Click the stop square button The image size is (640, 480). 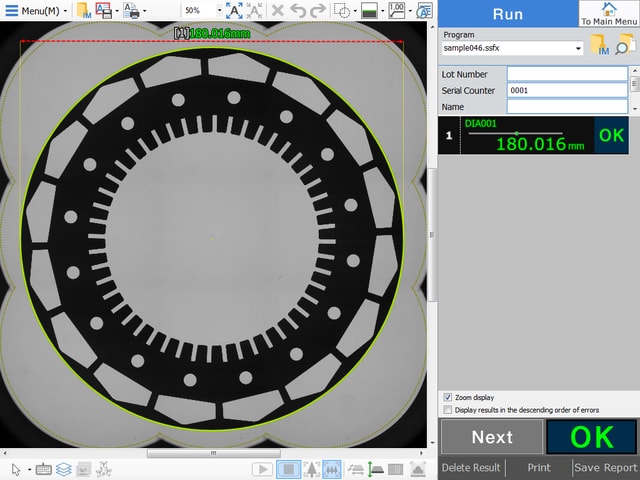(288, 470)
